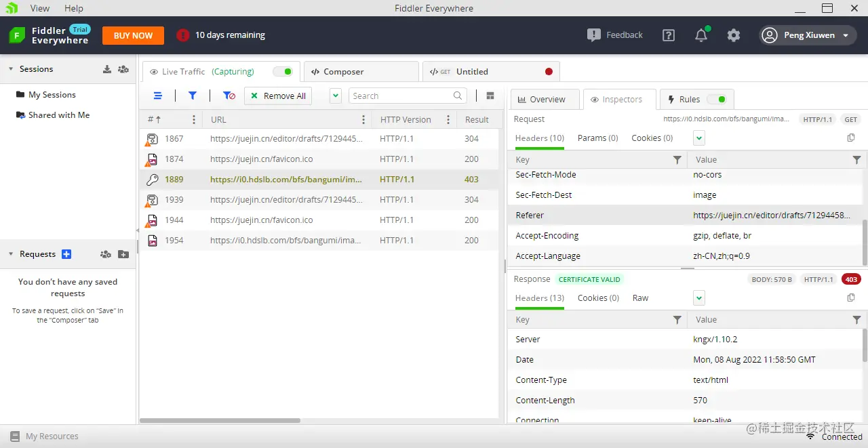Filter the response Value column

(856, 320)
